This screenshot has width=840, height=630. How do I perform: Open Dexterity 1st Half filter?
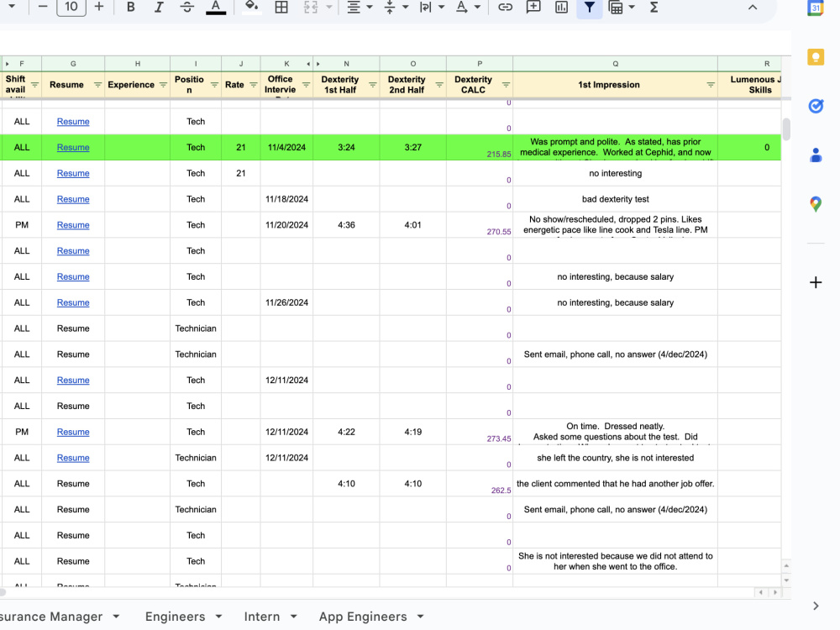[372, 85]
